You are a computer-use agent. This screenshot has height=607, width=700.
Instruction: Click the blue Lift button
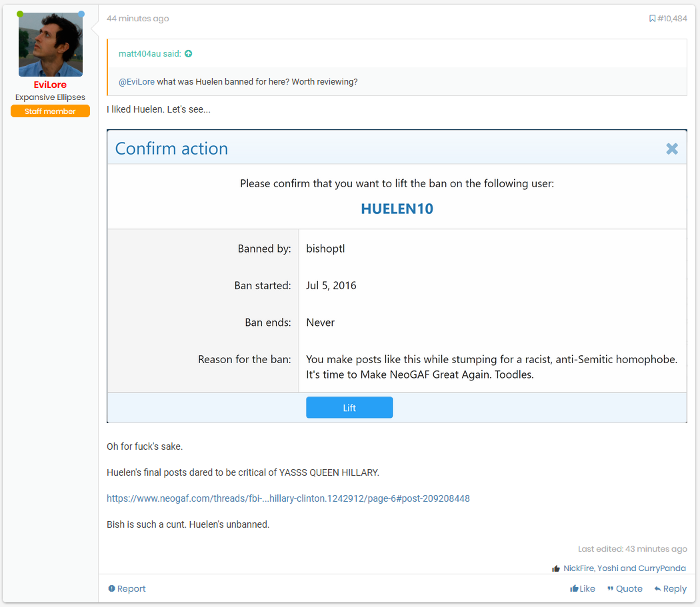[349, 408]
